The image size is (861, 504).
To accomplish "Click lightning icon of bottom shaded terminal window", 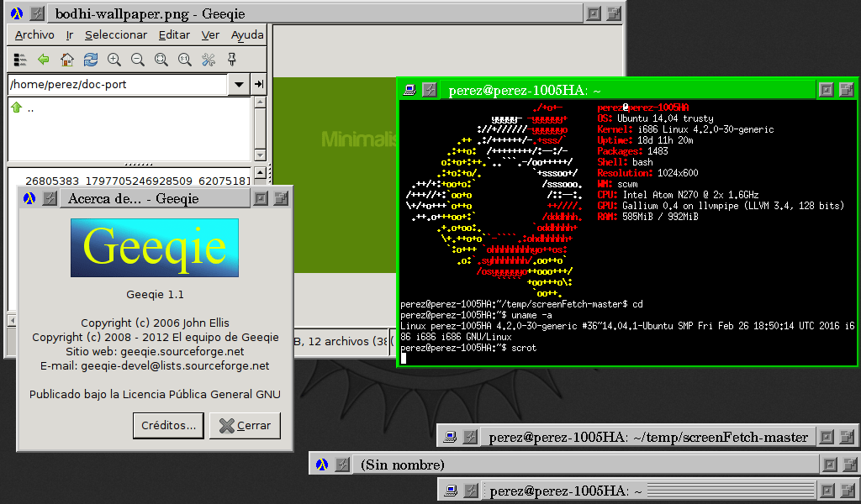I will [471, 491].
